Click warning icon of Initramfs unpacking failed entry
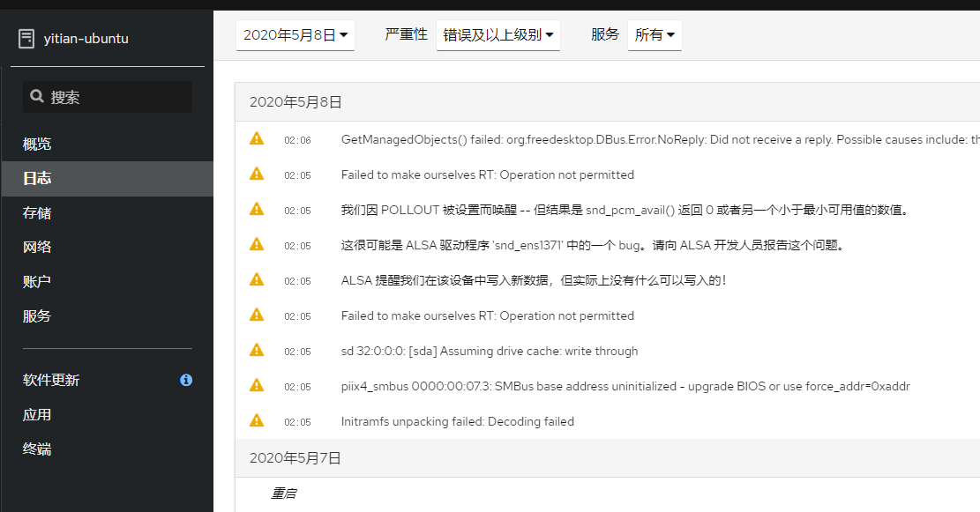This screenshot has height=512, width=980. click(257, 421)
